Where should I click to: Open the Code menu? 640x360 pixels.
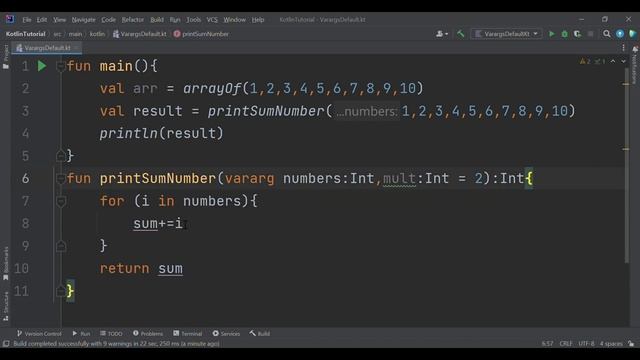[108, 20]
